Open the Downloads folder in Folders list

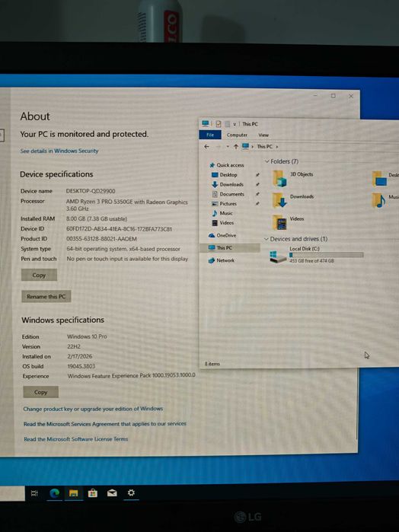coord(279,200)
